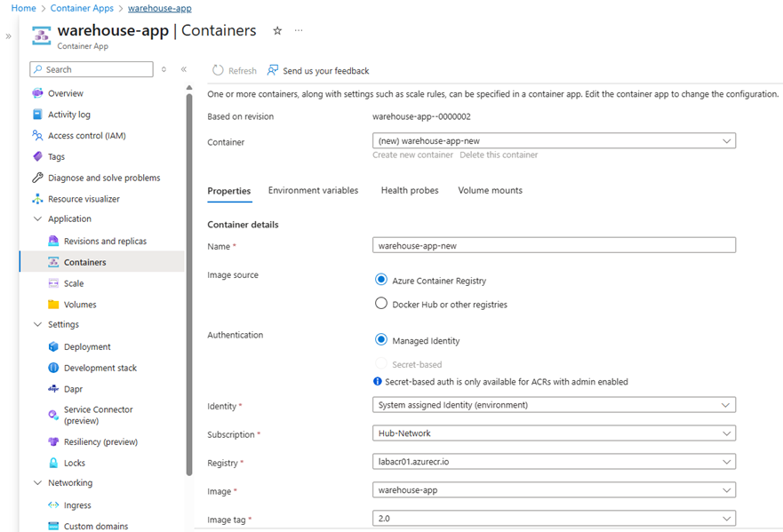The image size is (783, 532).
Task: Go to Container Apps breadcrumb
Action: [82, 8]
